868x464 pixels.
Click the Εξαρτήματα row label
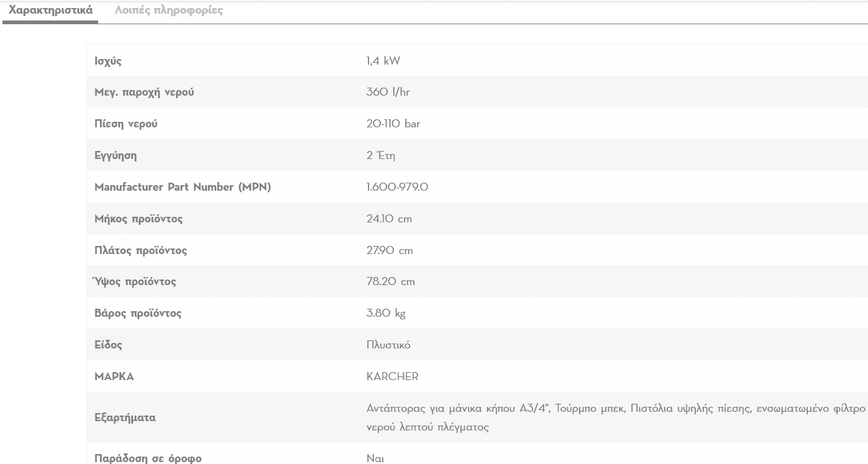[x=125, y=418]
